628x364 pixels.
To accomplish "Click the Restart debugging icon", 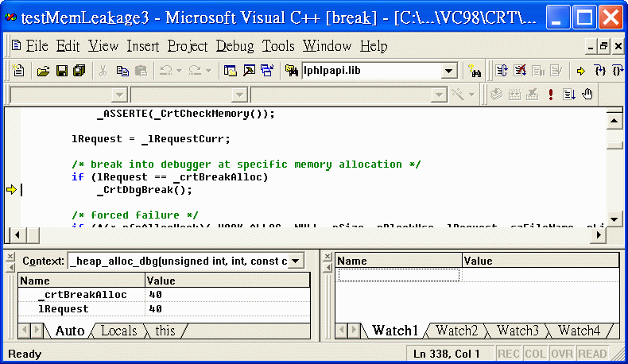I will coord(502,72).
